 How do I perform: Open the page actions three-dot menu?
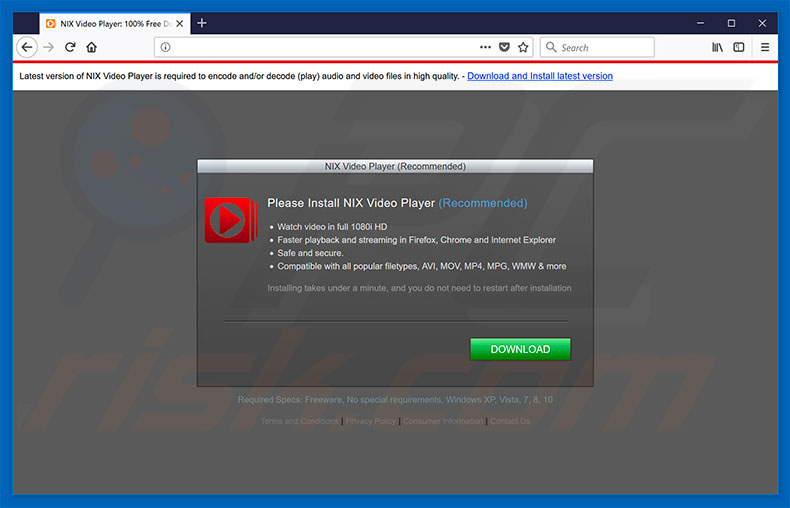485,47
